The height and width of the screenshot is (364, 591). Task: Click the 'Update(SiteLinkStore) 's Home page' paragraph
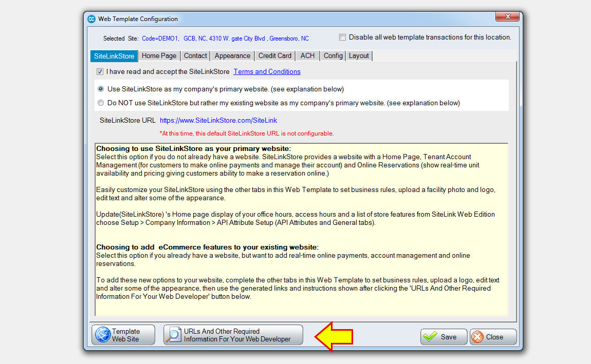[x=295, y=218]
